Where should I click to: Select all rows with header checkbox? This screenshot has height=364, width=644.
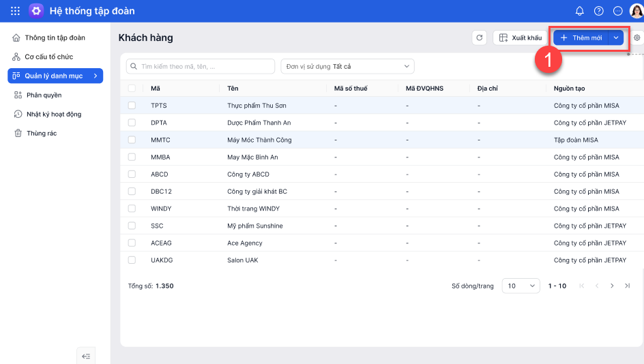click(132, 89)
